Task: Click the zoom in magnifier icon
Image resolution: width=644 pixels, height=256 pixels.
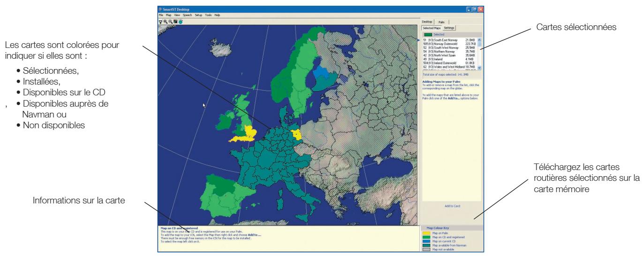Action: [165, 22]
